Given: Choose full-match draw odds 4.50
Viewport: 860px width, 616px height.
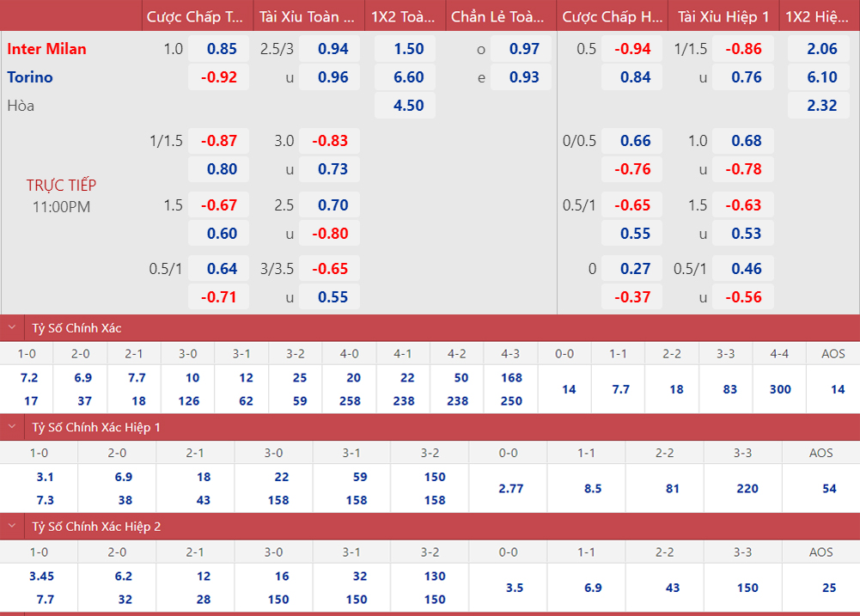Looking at the screenshot, I should pos(408,106).
